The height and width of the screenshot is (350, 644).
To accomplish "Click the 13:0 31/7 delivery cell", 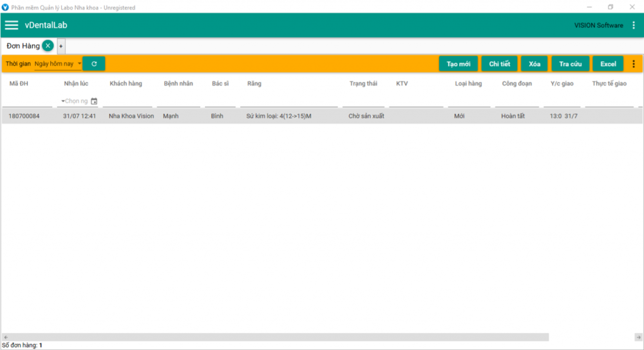I will [x=563, y=116].
